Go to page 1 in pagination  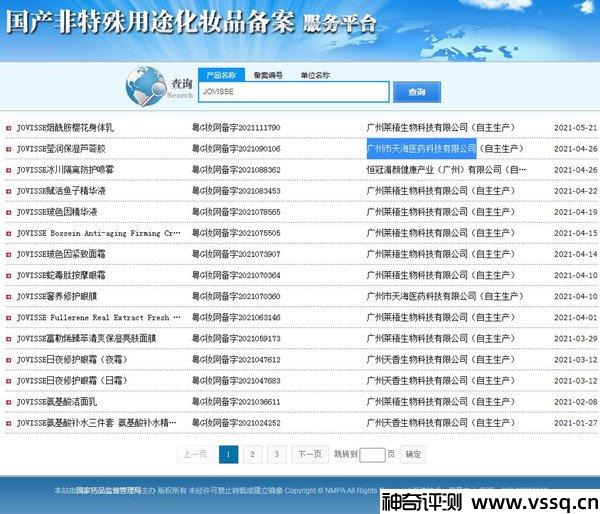click(228, 454)
